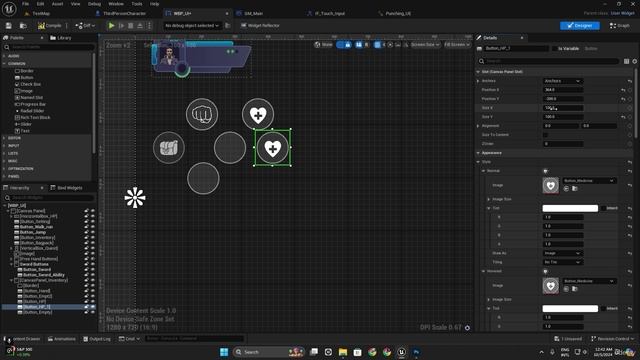This screenshot has width=640, height=360.
Task: Open the Edit menu
Action: pyautogui.click(x=40, y=4)
